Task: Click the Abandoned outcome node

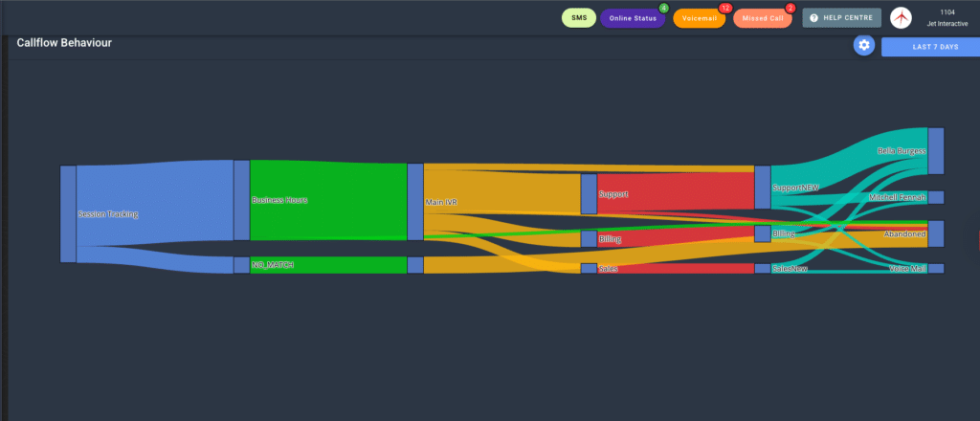Action: pyautogui.click(x=935, y=233)
